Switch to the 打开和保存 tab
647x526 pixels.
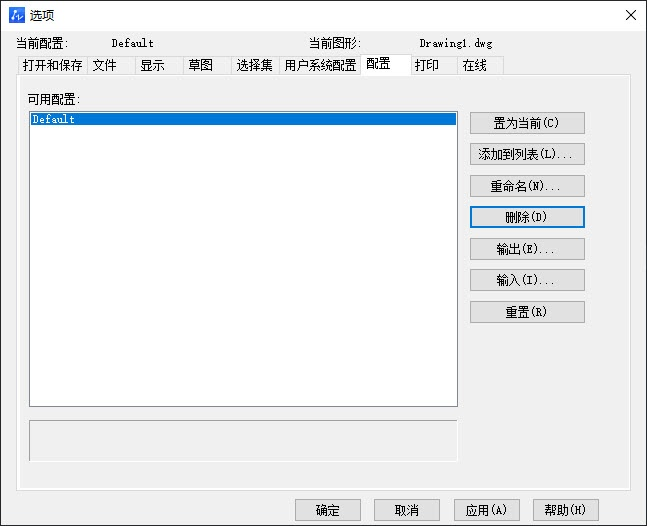tap(53, 65)
